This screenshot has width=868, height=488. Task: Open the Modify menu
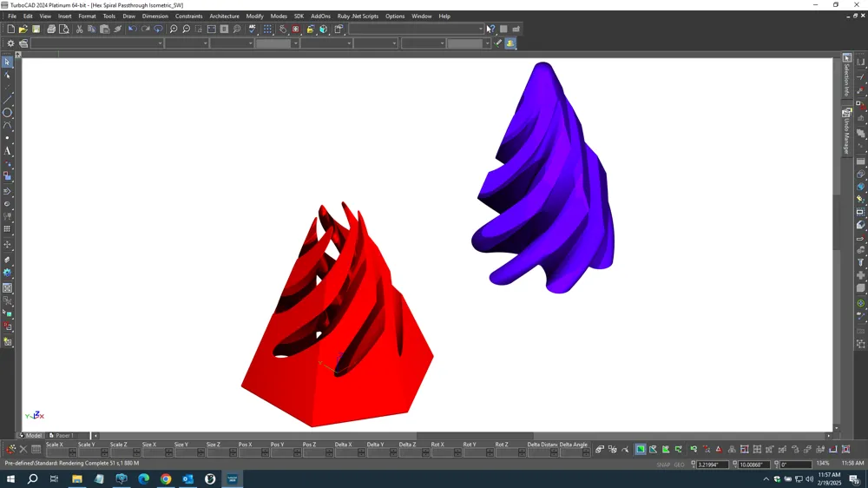254,16
